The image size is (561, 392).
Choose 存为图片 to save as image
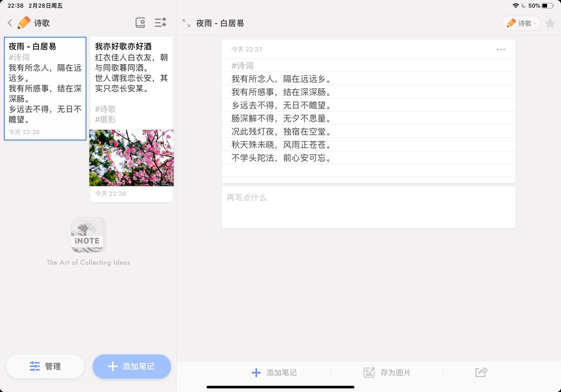(387, 372)
